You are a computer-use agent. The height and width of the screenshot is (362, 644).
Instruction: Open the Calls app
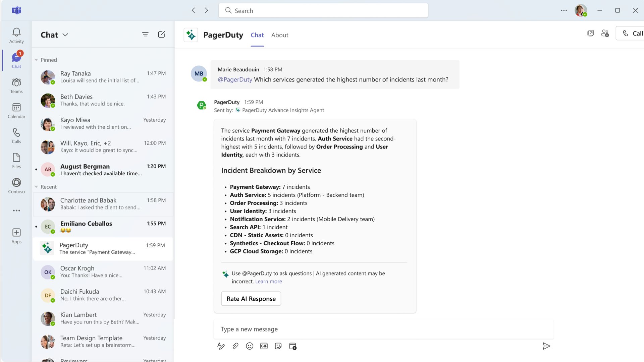click(x=16, y=136)
